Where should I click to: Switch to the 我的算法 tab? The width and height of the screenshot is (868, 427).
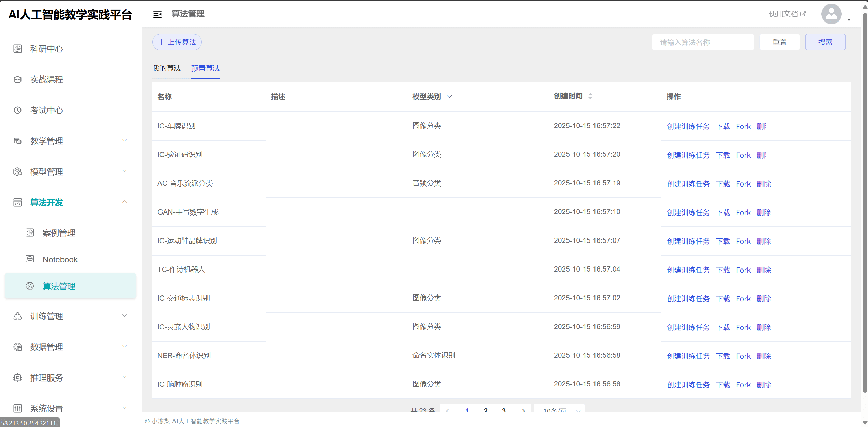pyautogui.click(x=166, y=68)
